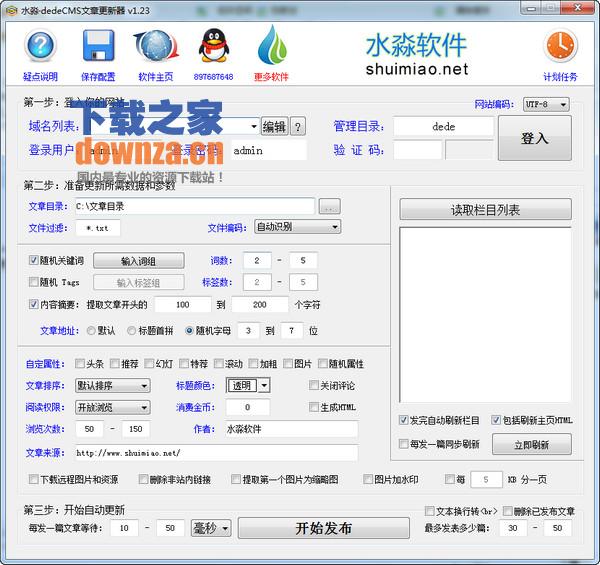This screenshot has width=600, height=565.
Task: Click the 文章来源 URL field
Action: tap(217, 453)
